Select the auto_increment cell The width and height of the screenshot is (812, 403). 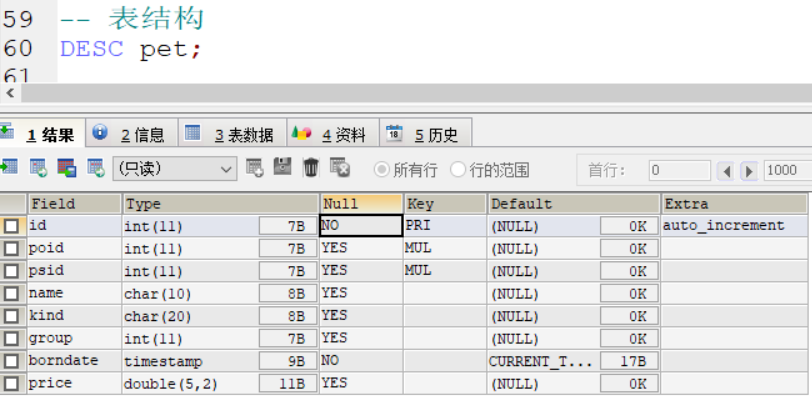click(x=734, y=226)
